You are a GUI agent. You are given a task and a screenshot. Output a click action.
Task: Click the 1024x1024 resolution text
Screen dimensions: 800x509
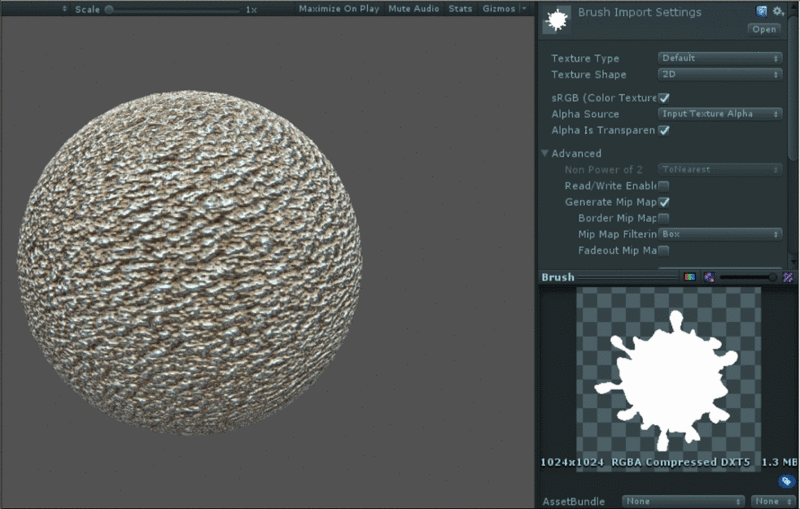coord(571,462)
